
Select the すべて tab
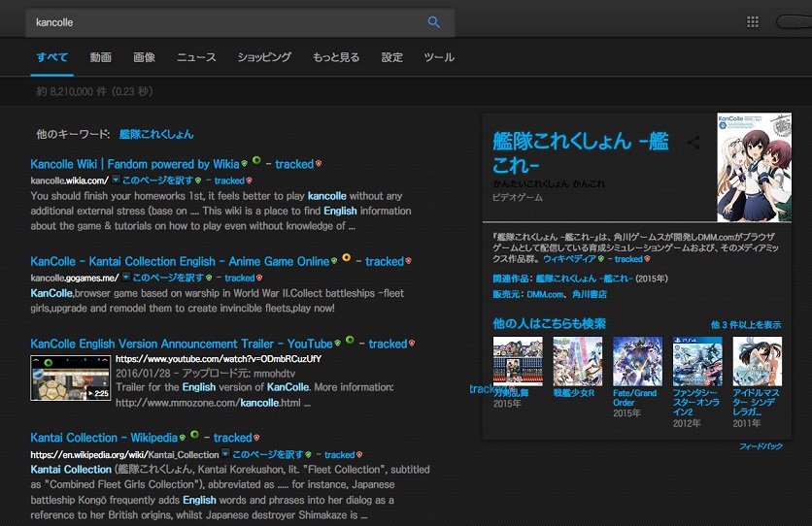[x=51, y=57]
